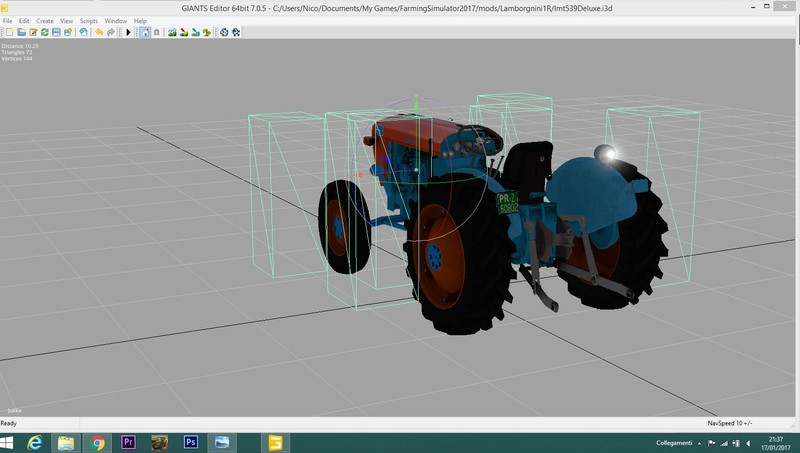800x453 pixels.
Task: Expand the Window menu
Action: pyautogui.click(x=116, y=20)
